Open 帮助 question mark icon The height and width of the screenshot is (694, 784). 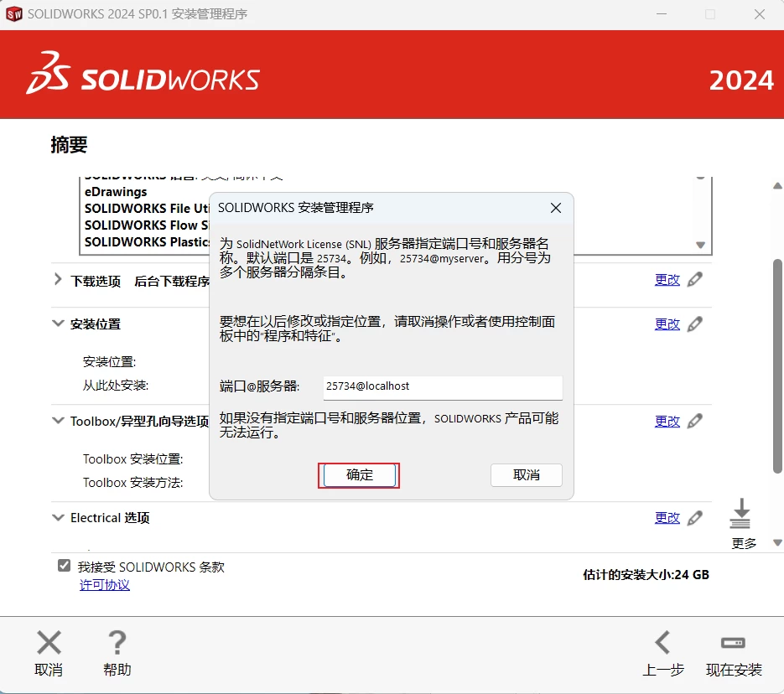click(117, 643)
